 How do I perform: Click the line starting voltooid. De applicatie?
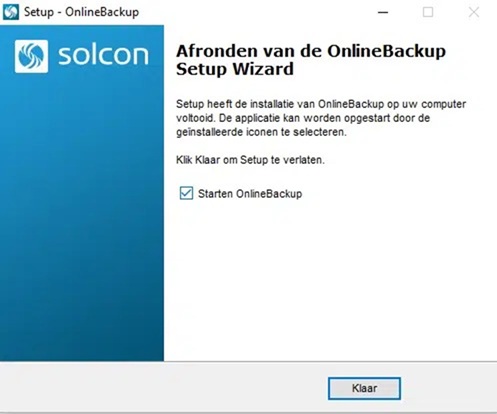pos(303,118)
